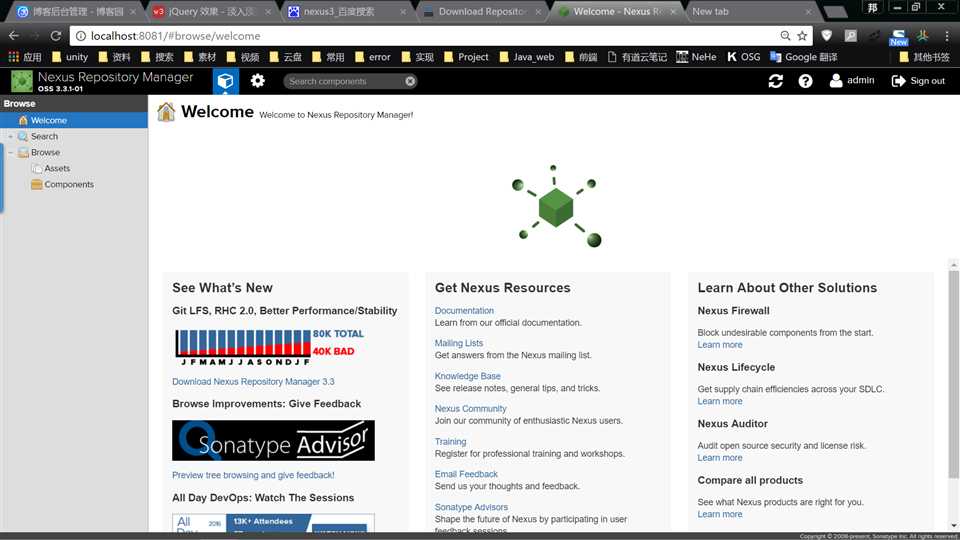
Task: Open the Administration gear icon
Action: point(258,81)
